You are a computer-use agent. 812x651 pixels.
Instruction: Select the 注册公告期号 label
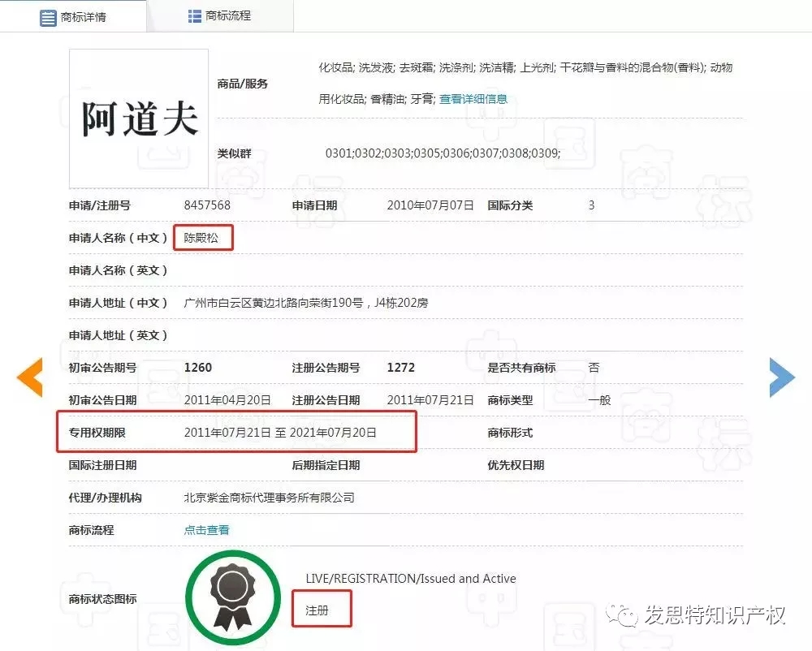tap(326, 368)
